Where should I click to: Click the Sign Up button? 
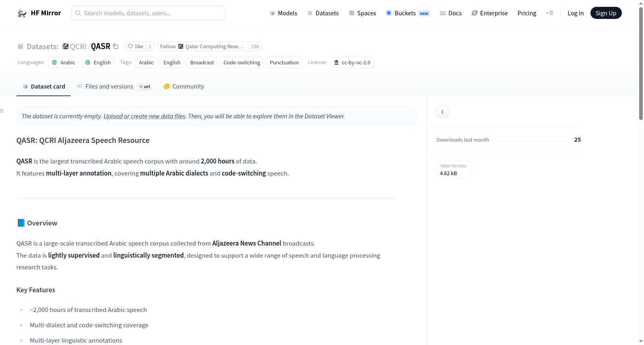tap(606, 13)
